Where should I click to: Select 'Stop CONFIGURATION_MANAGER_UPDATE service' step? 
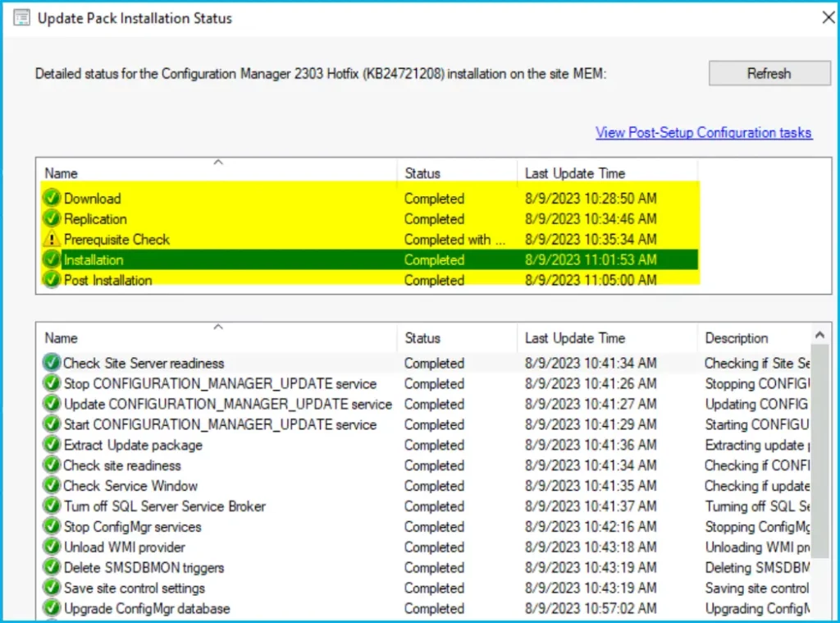[220, 383]
